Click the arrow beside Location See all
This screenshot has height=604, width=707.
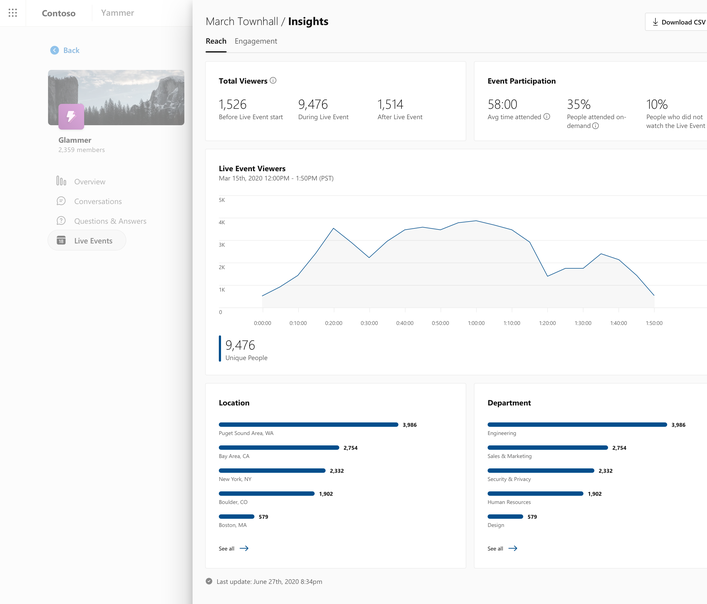click(x=244, y=549)
